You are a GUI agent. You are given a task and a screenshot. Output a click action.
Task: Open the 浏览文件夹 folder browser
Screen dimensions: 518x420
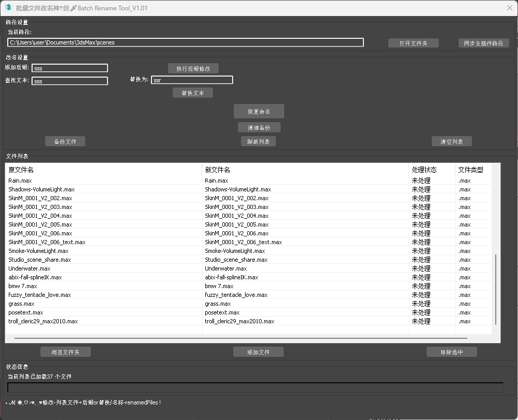tap(66, 352)
